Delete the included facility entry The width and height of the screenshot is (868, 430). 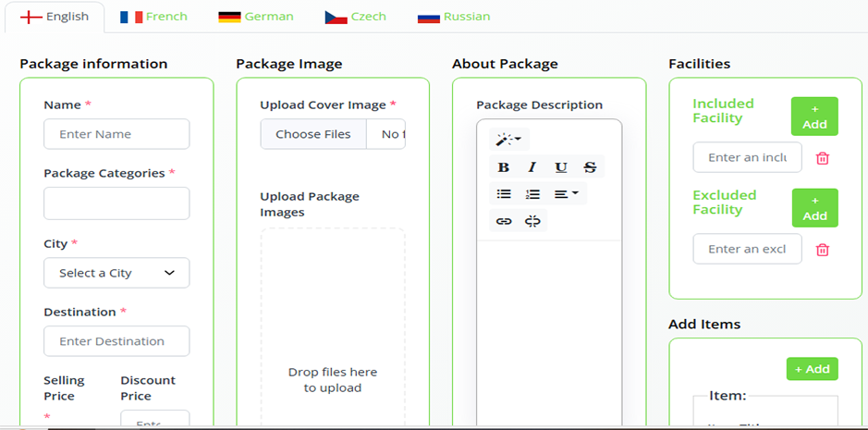coord(823,158)
